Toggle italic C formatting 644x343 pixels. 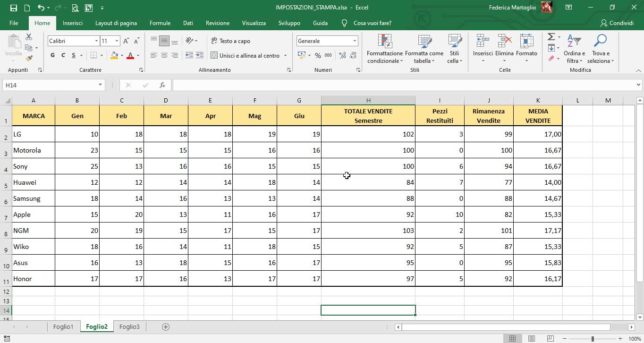[x=63, y=55]
